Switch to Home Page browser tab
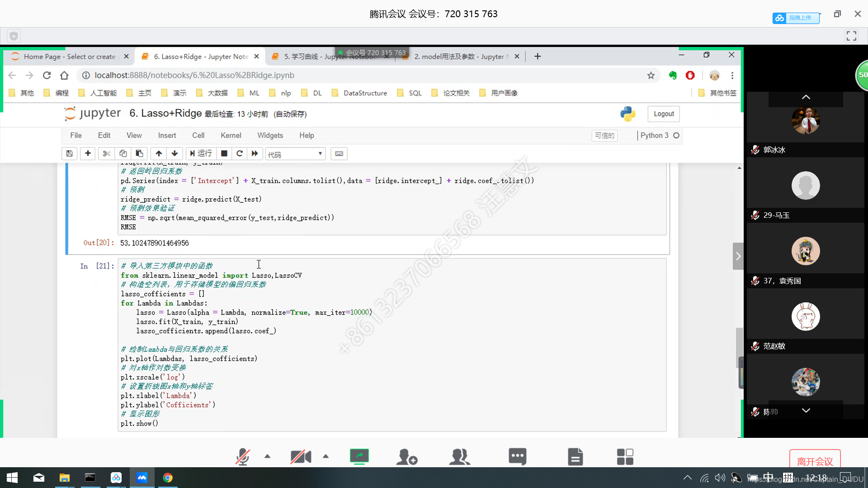 point(70,56)
